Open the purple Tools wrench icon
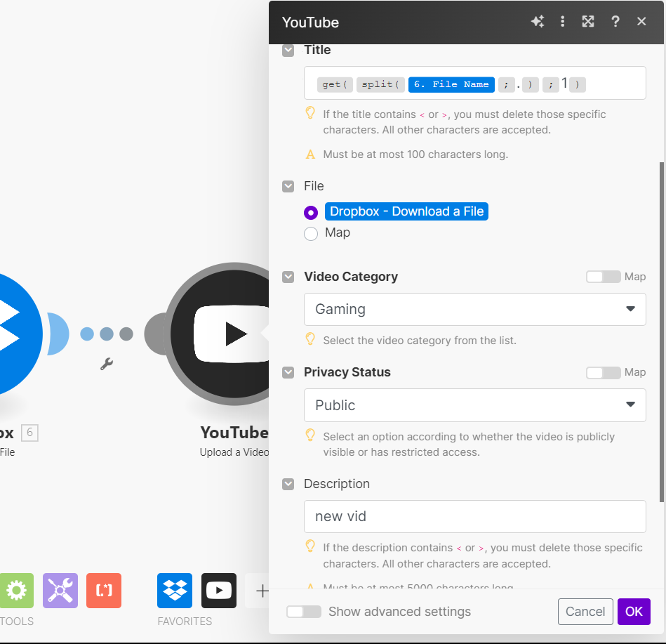Viewport: 666px width, 644px height. 60,591
